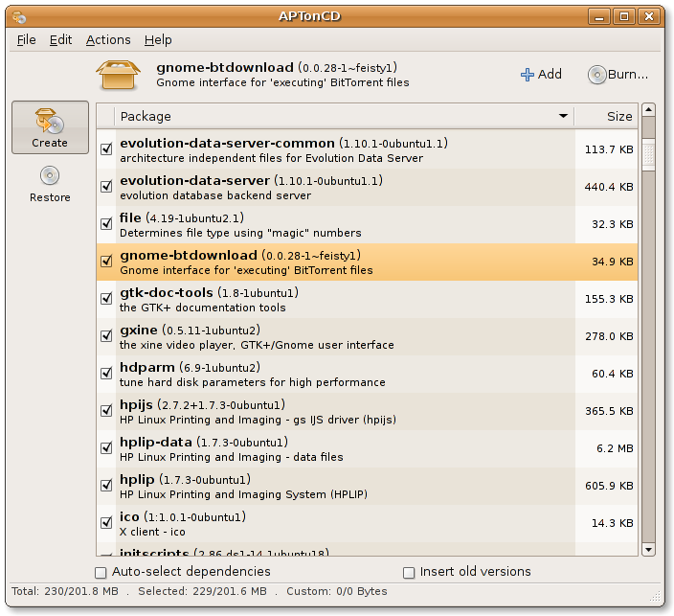674x616 pixels.
Task: Click the vertical scrollbar thumb
Action: point(648,153)
